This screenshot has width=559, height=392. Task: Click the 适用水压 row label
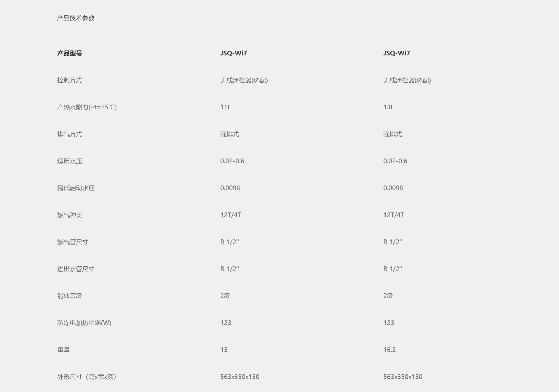click(x=70, y=161)
